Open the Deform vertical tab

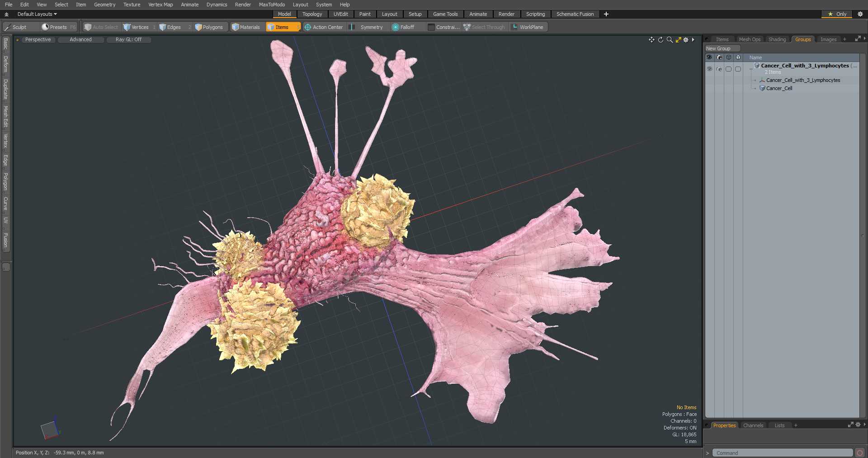(6, 65)
